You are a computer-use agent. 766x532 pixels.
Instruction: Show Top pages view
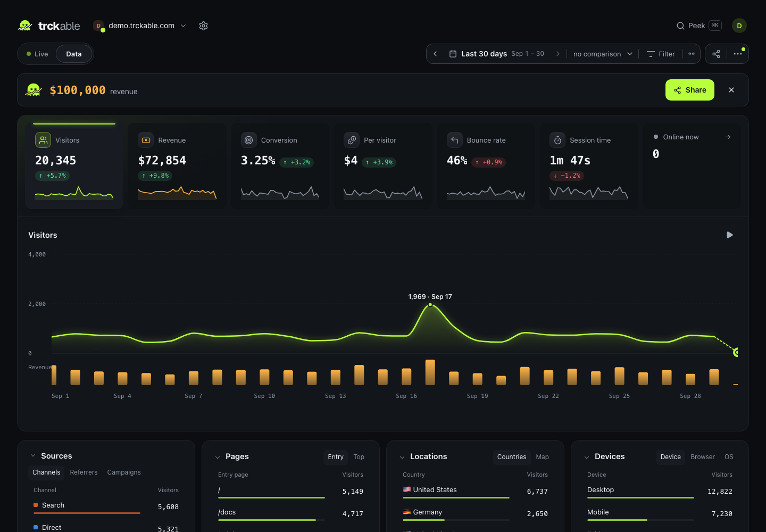pos(359,456)
